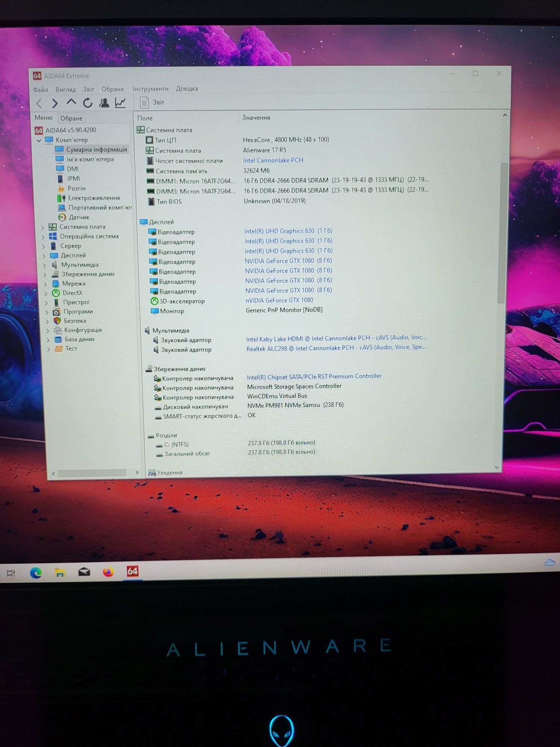Expand the Мультимедіа tree node
This screenshot has height=747, width=560.
(45, 265)
